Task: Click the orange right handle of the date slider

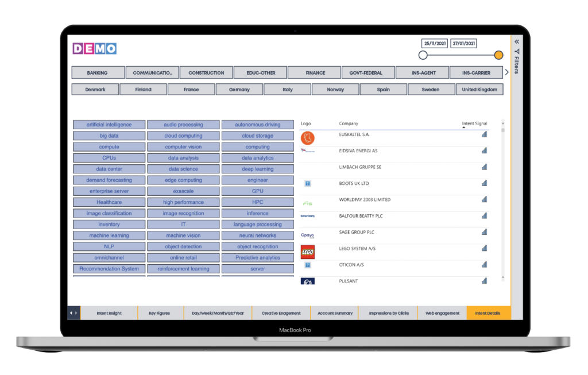Action: click(x=498, y=55)
